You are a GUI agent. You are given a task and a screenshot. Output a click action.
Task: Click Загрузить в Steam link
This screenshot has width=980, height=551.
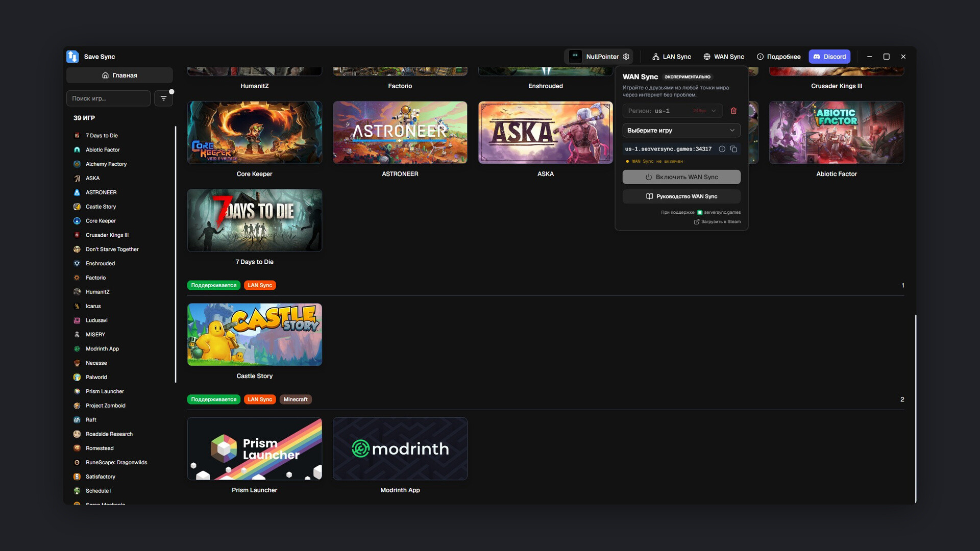717,222
